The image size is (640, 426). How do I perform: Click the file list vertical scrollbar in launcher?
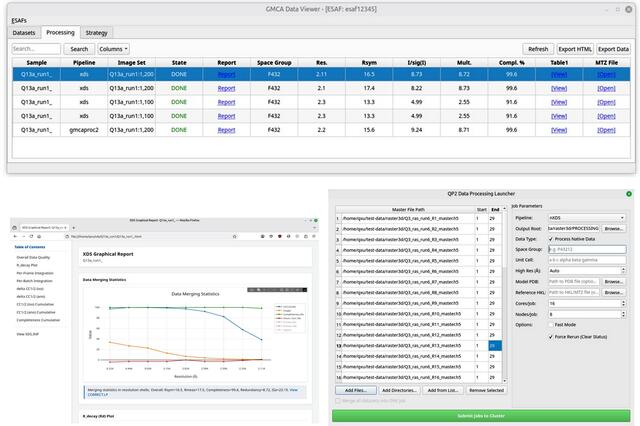(x=504, y=294)
